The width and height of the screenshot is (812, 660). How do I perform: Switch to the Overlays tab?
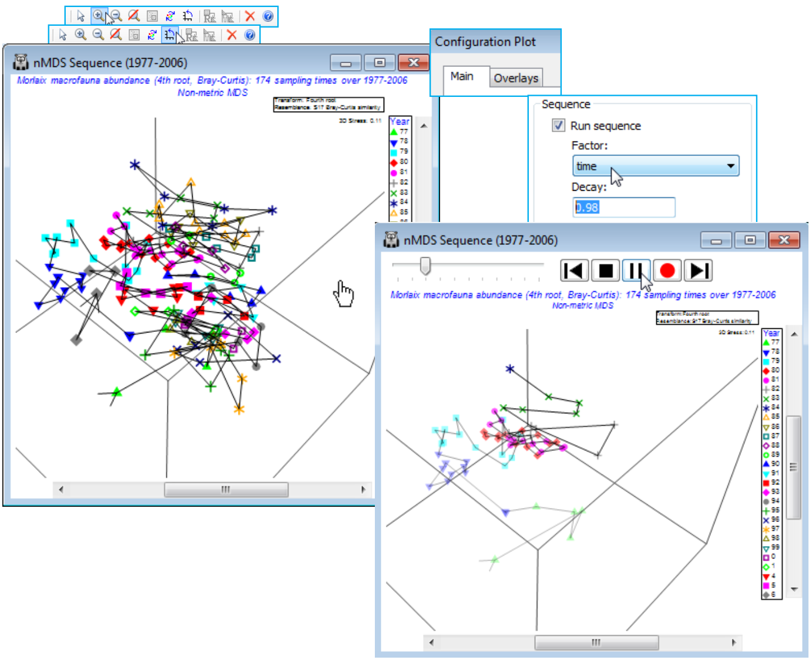[x=516, y=78]
